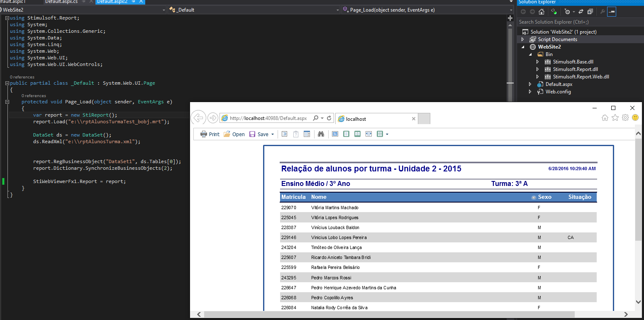Open the address bar autocomplete dropdown
This screenshot has width=644, height=320.
[322, 118]
